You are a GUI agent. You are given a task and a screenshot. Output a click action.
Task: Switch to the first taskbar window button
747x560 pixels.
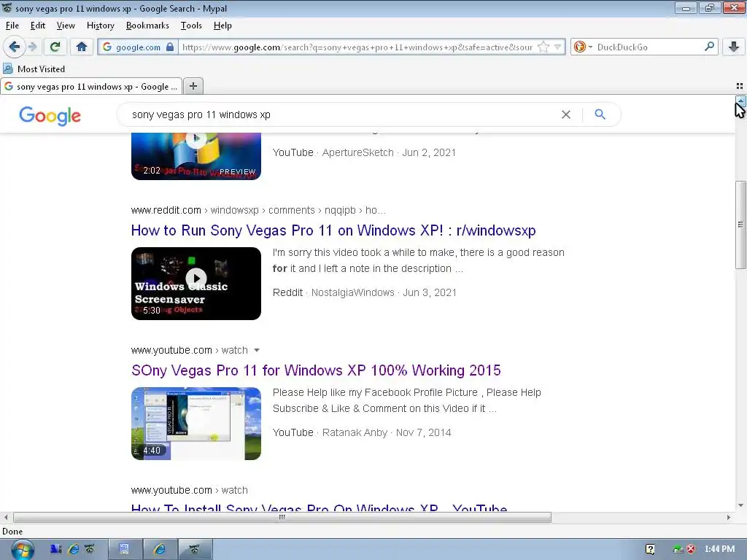pos(125,549)
